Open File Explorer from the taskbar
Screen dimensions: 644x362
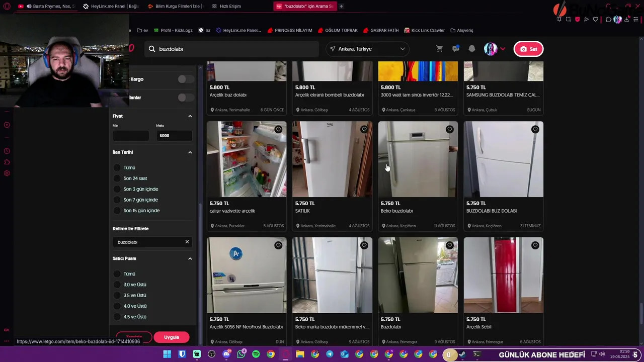click(300, 354)
